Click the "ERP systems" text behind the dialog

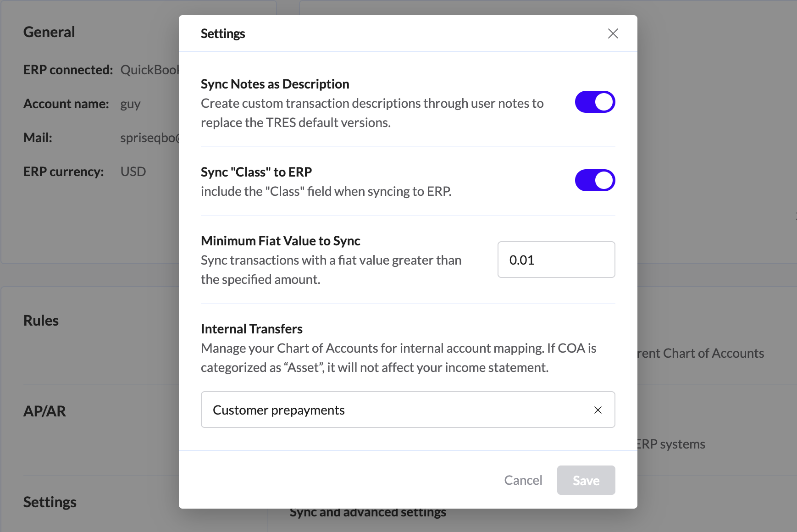[671, 444]
